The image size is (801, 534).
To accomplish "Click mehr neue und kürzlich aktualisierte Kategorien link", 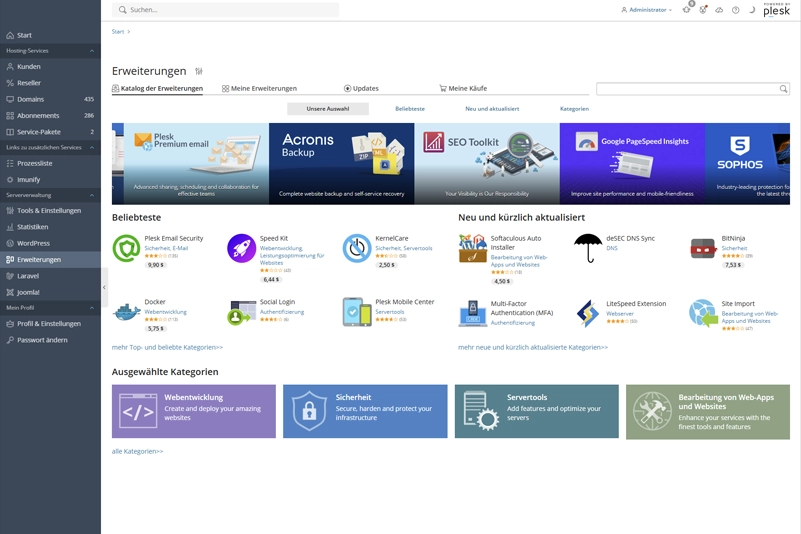I will [533, 347].
